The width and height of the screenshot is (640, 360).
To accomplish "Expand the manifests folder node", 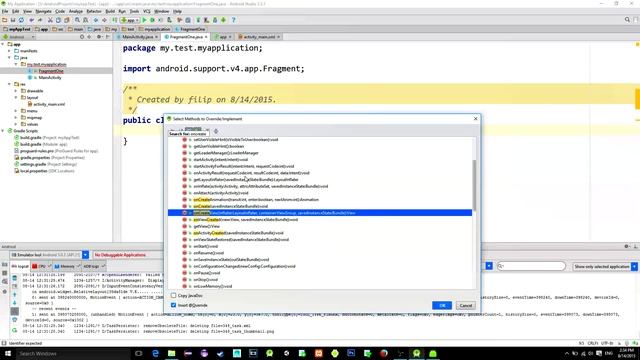I will click(9, 51).
